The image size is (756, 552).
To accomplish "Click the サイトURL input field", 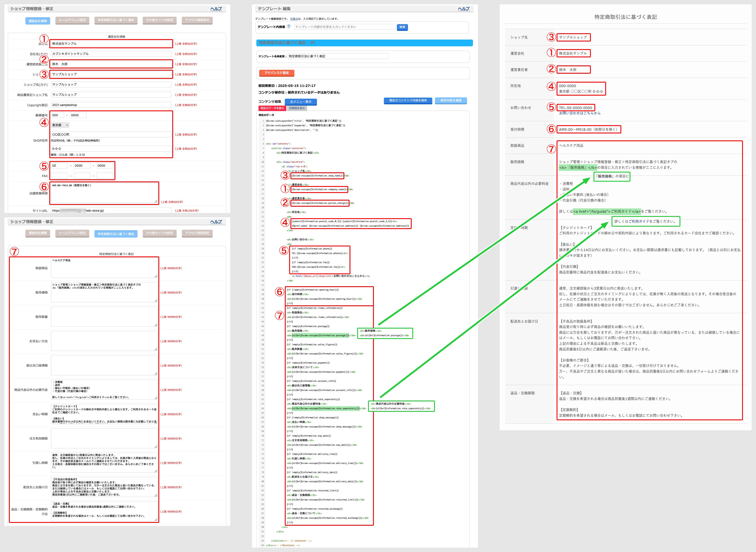I will tap(111, 211).
